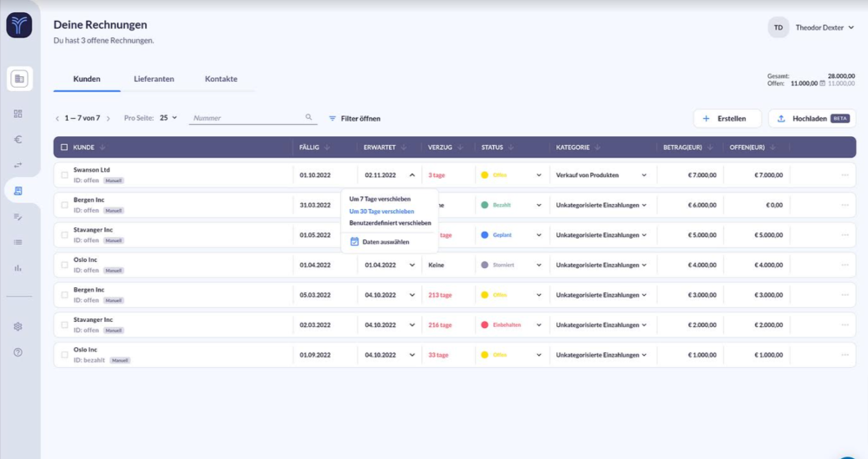Switch to the Lieferanten tab

(154, 79)
